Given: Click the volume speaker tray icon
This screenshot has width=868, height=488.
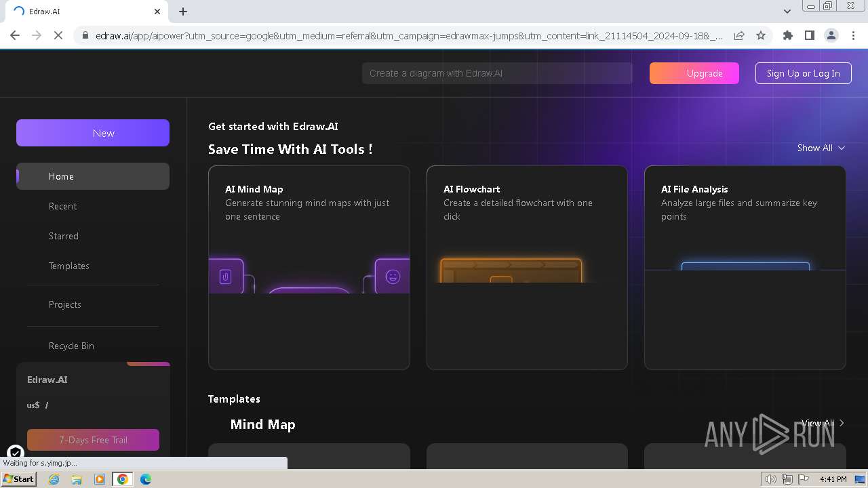Looking at the screenshot, I should point(771,479).
